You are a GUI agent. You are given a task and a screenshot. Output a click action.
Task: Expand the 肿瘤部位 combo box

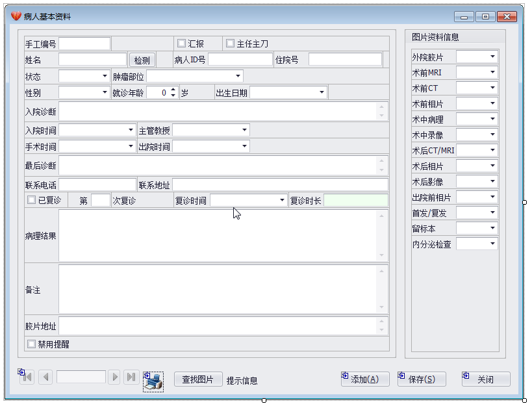tap(238, 76)
